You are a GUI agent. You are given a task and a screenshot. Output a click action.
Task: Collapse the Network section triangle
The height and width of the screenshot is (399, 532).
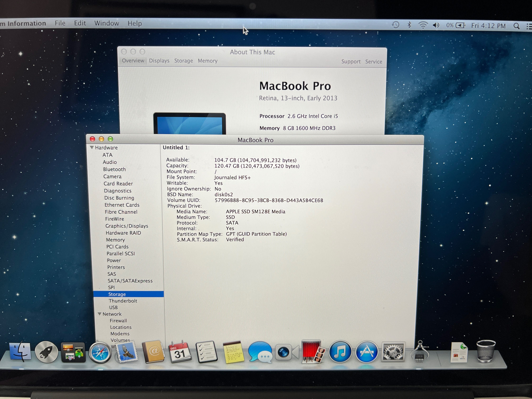(x=99, y=314)
